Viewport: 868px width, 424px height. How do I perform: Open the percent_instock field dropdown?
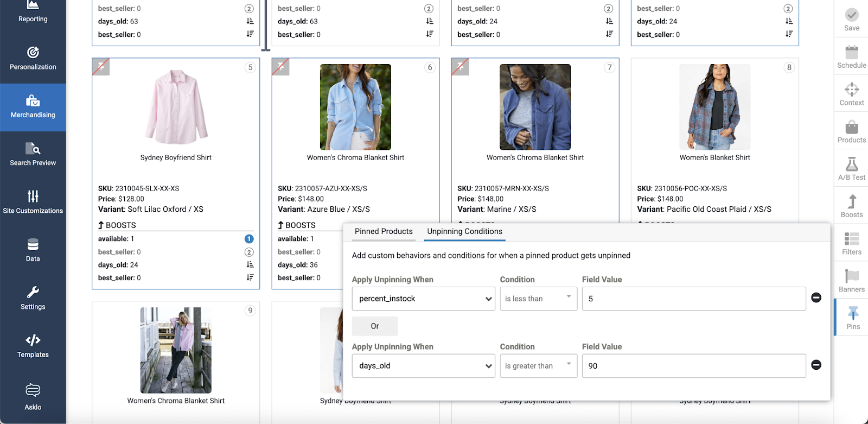(423, 299)
